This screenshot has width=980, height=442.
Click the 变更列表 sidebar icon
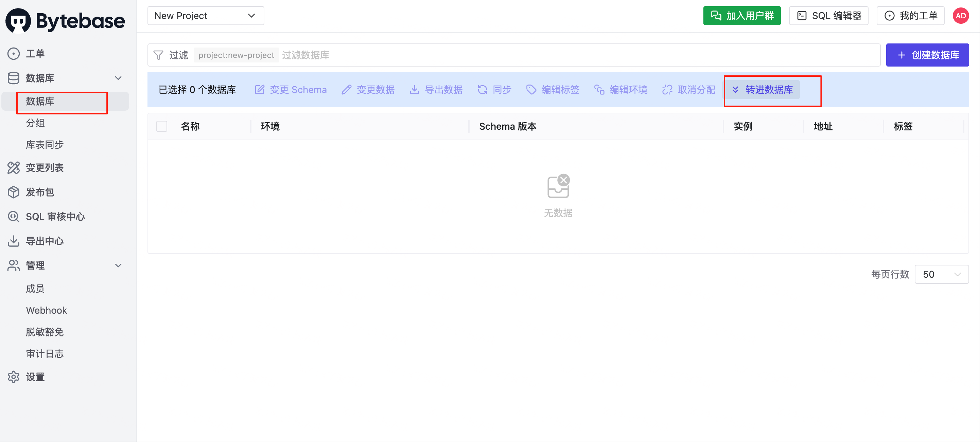[x=13, y=168]
